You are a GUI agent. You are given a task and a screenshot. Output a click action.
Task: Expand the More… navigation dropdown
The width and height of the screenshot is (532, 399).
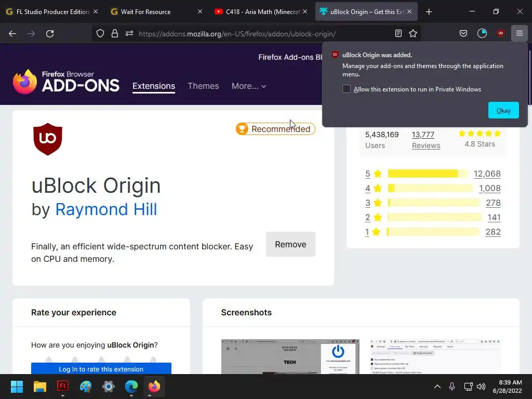coord(249,86)
